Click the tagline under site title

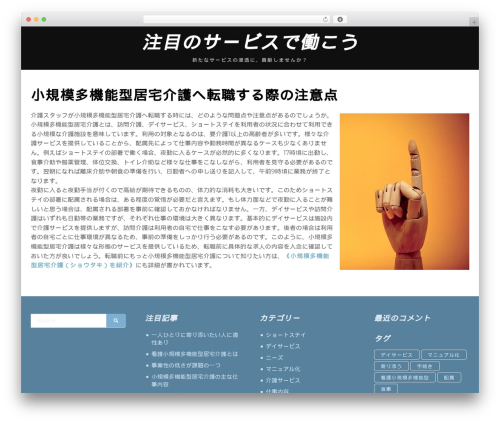(249, 60)
